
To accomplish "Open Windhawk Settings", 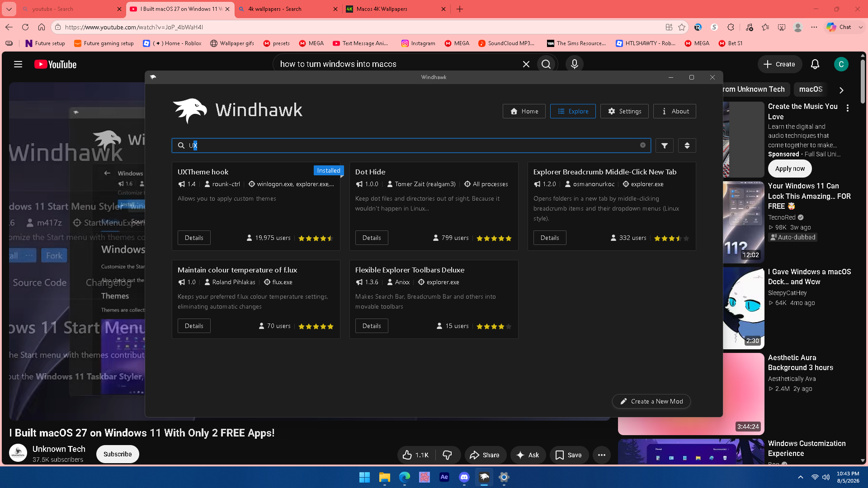I will 624,111.
